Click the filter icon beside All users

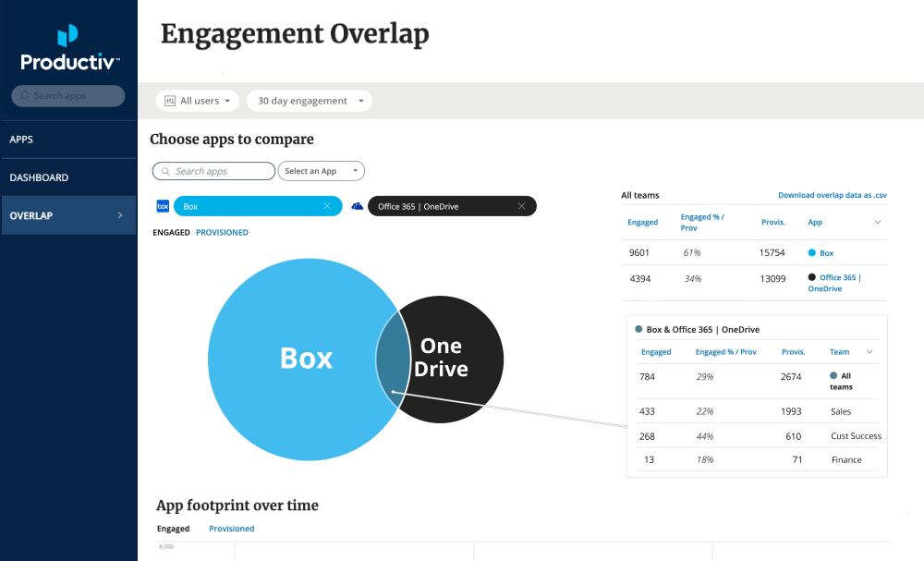(x=170, y=101)
